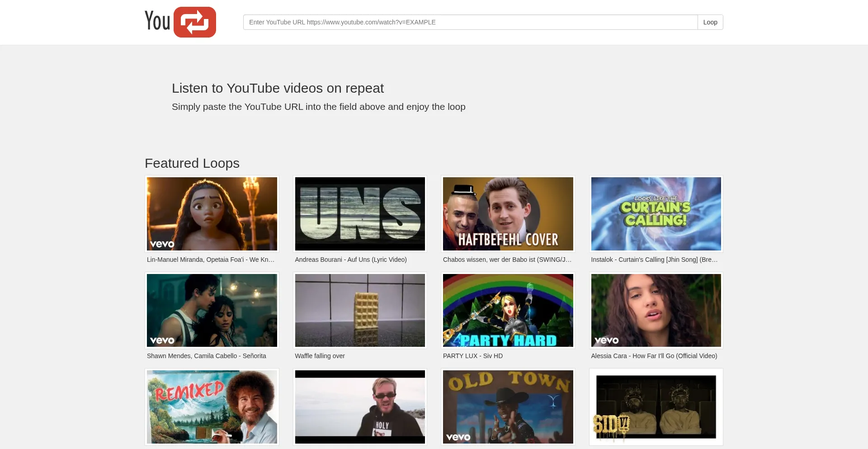868x449 pixels.
Task: Open the Old Town Road thumbnail
Action: click(x=508, y=407)
